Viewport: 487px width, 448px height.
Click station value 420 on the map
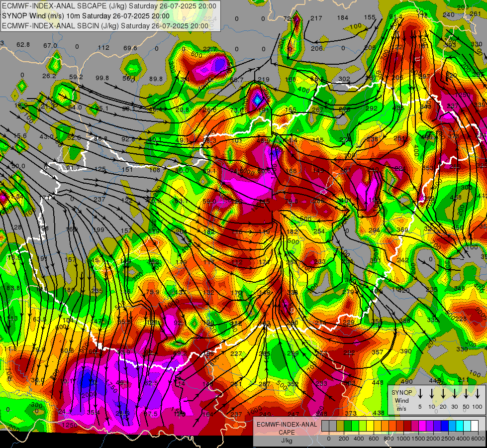[404, 290]
